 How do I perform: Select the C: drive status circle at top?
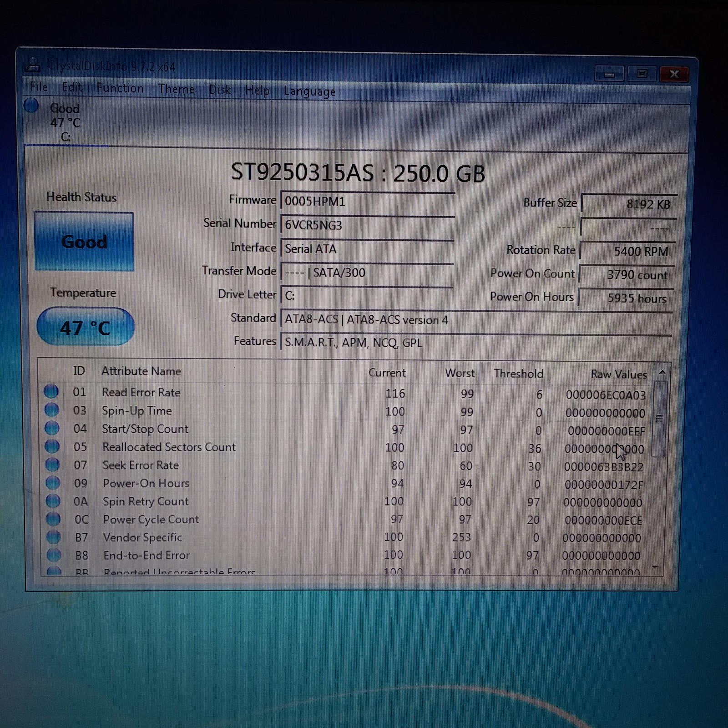point(31,105)
